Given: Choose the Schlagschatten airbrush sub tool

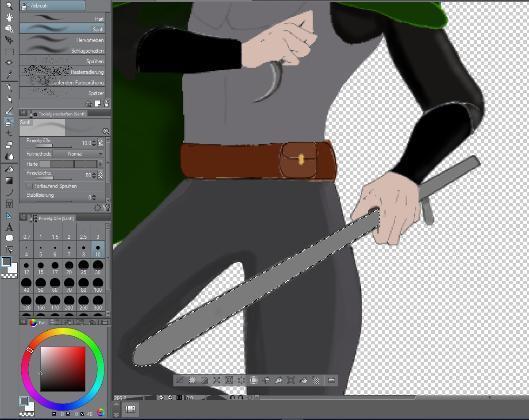Looking at the screenshot, I should [x=62, y=50].
